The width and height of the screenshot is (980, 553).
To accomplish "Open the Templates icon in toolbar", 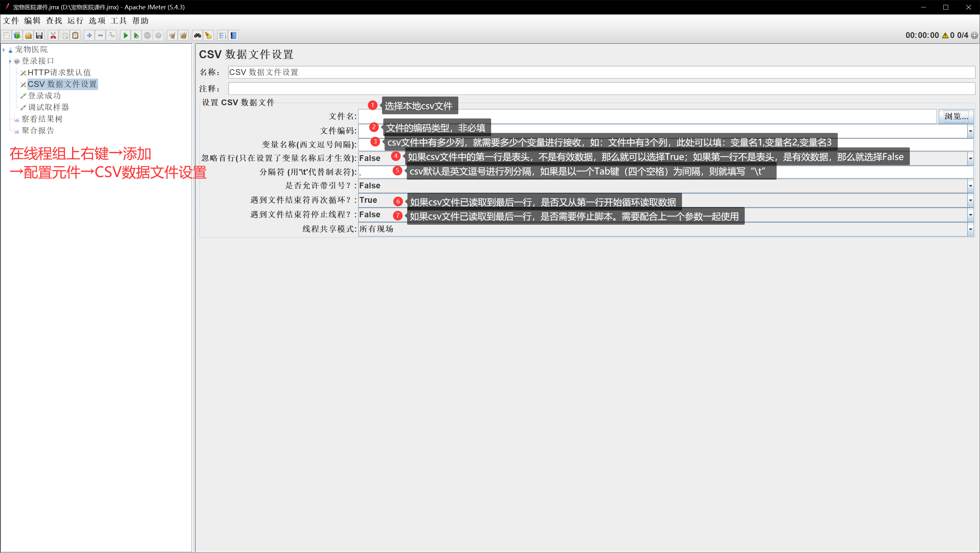I will tap(17, 35).
